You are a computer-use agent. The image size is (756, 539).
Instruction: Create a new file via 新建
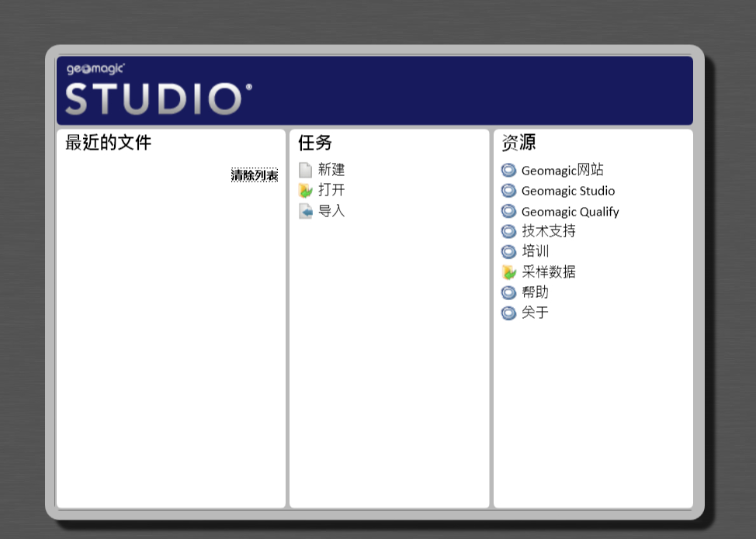point(331,170)
